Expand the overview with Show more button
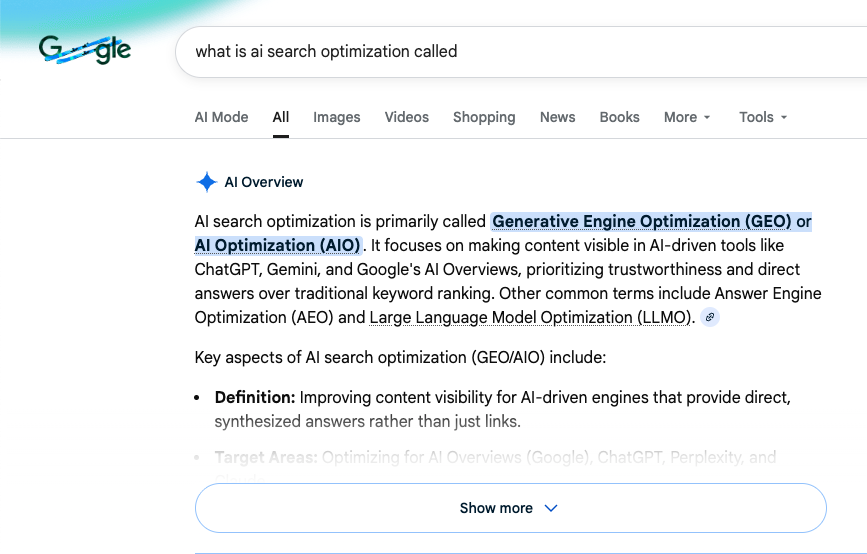 (x=510, y=508)
